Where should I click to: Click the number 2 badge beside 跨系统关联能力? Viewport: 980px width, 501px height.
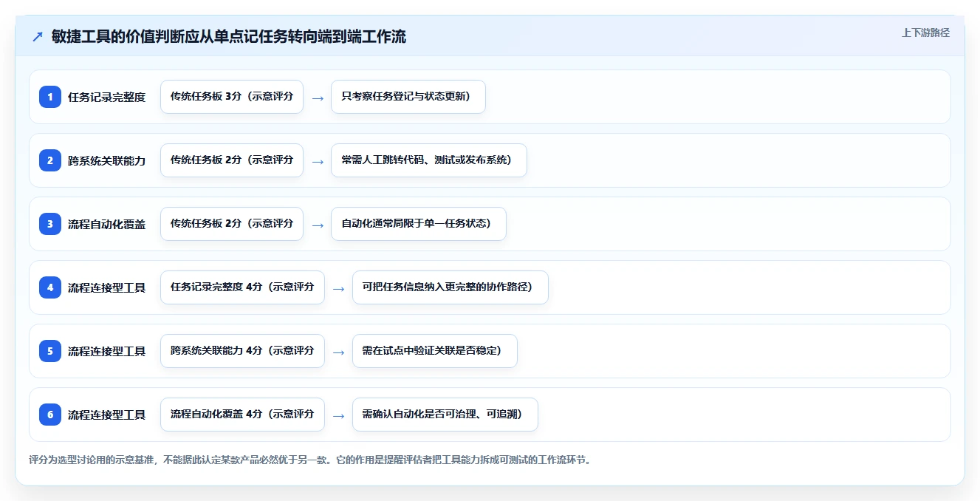point(50,160)
